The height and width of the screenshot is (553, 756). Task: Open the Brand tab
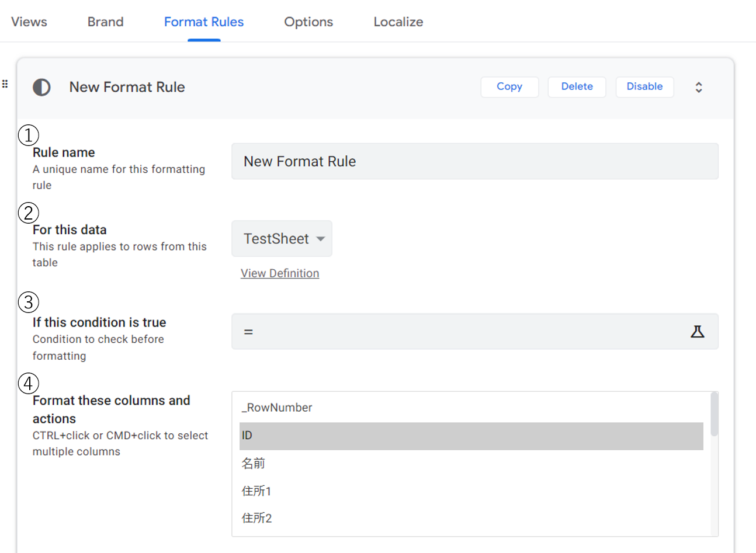tap(106, 22)
